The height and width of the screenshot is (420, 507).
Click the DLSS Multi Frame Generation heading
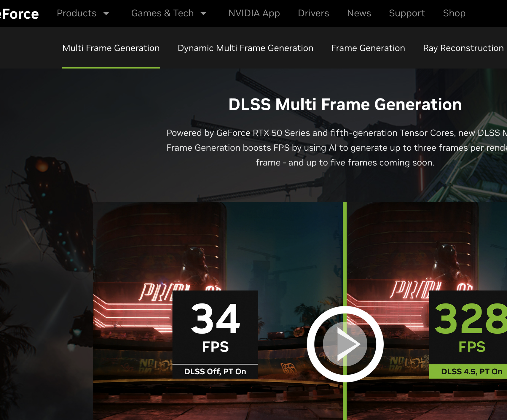pos(345,105)
